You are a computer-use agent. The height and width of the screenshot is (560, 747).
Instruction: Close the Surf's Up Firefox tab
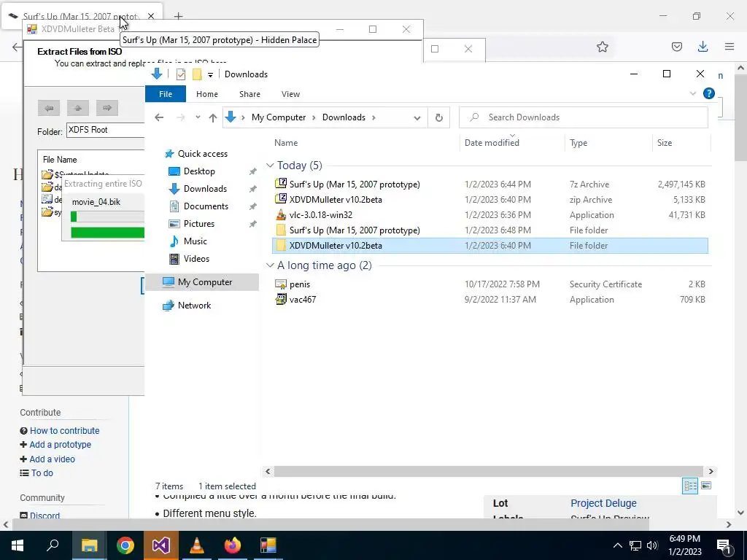[x=151, y=16]
